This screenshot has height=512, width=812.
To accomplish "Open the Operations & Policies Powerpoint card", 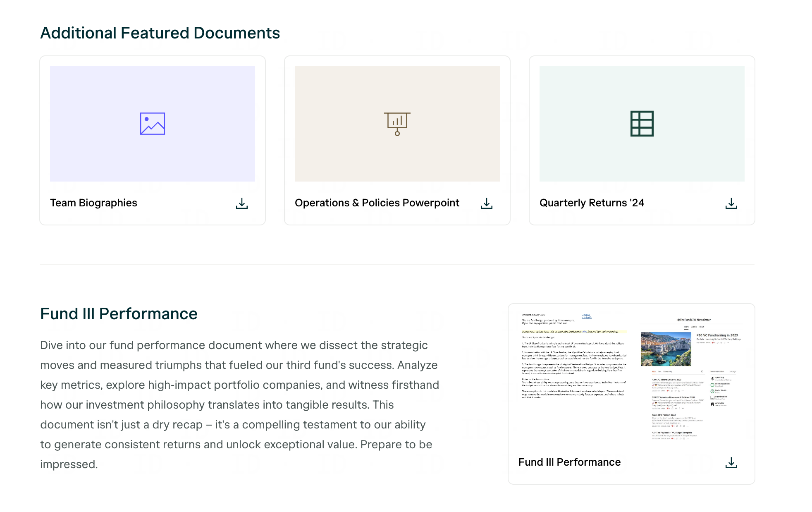I will click(397, 140).
